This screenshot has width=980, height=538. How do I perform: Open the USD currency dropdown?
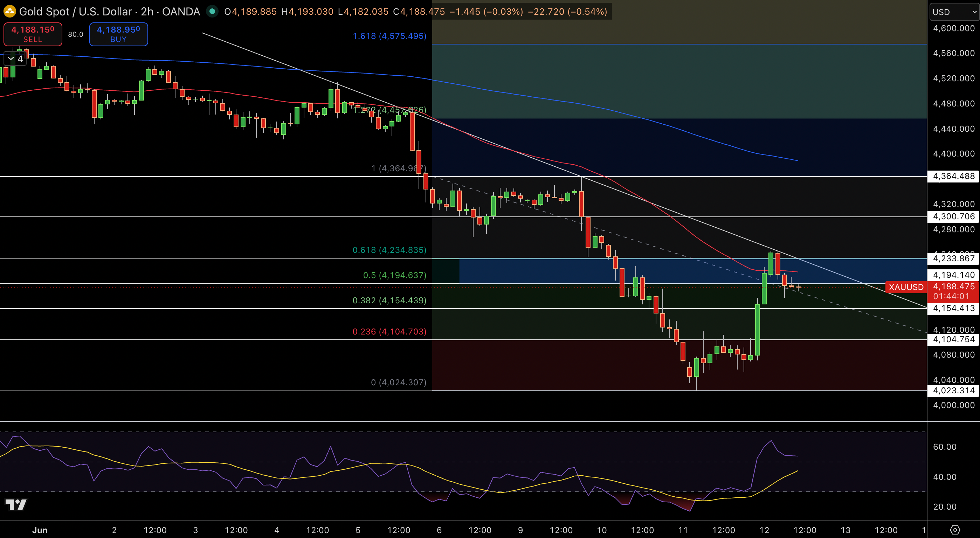pos(954,12)
